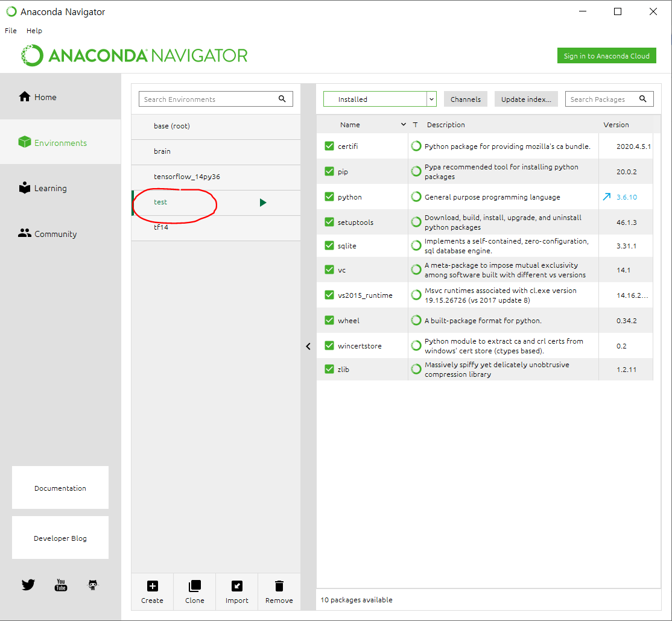Uncheck the python package checkbox

[329, 197]
